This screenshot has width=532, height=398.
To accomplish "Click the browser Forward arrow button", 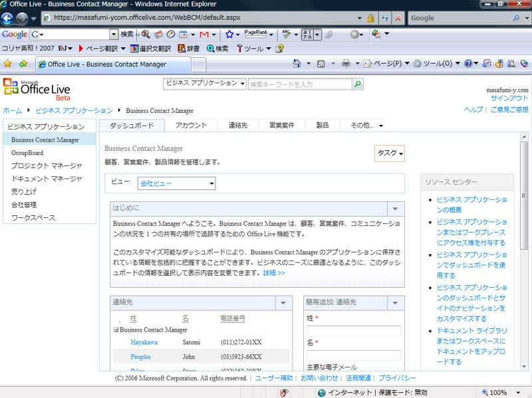I will [x=22, y=18].
